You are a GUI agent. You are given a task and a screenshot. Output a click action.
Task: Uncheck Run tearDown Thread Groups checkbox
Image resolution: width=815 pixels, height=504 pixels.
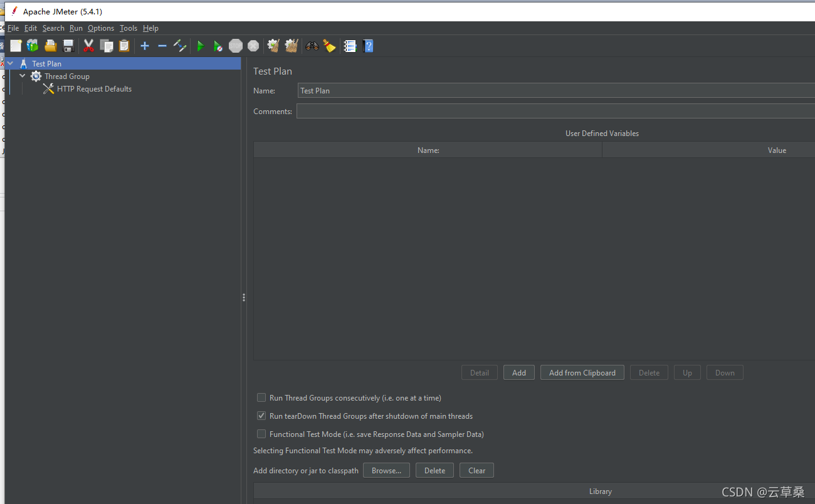click(261, 416)
